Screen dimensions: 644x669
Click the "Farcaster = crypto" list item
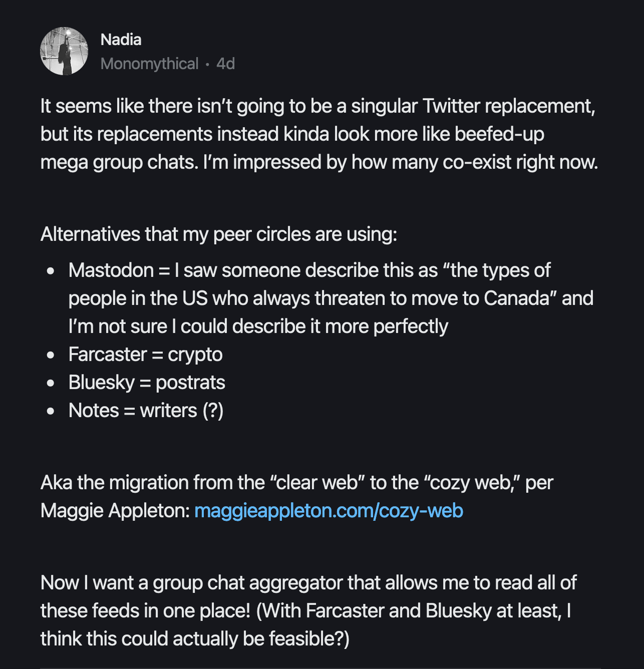click(x=145, y=355)
